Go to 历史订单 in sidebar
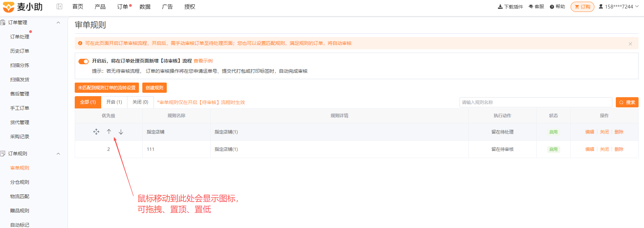The height and width of the screenshot is (228, 644). pos(20,51)
